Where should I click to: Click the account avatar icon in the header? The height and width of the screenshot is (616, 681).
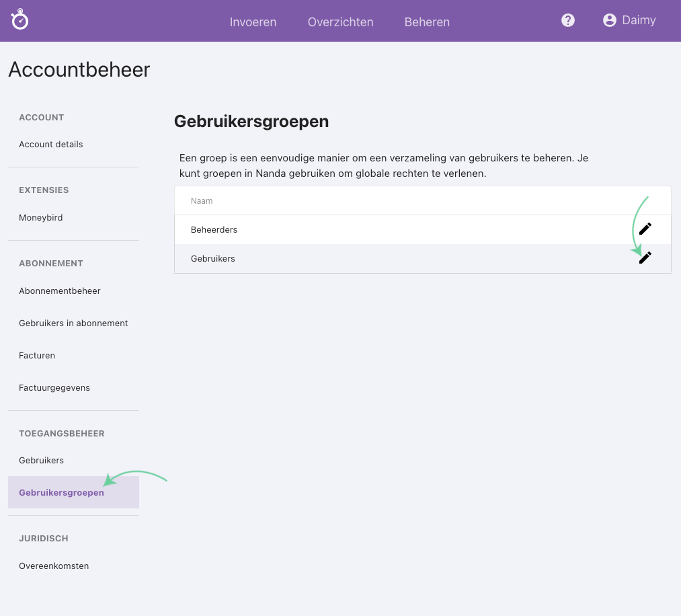point(609,20)
